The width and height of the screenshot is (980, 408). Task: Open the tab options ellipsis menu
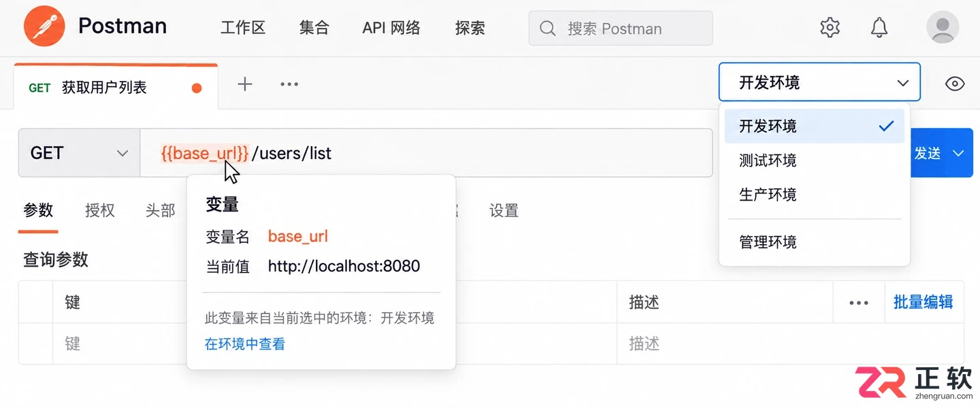(289, 84)
